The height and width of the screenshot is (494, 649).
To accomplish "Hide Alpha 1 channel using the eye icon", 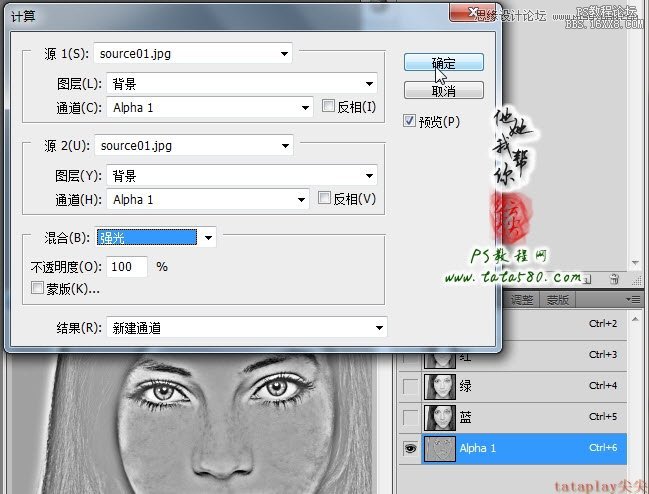I will (410, 448).
